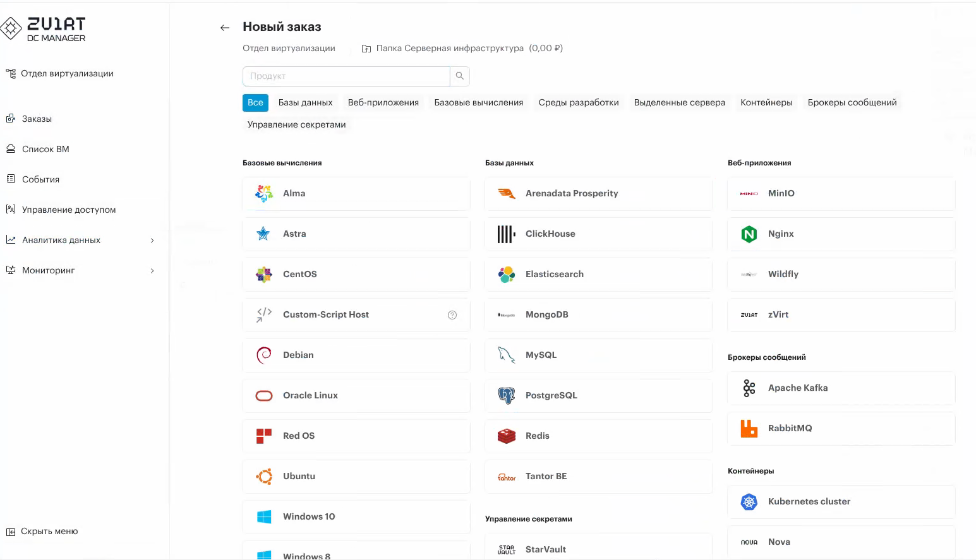Select the Базы данных filter tab
The width and height of the screenshot is (976, 560).
tap(305, 103)
